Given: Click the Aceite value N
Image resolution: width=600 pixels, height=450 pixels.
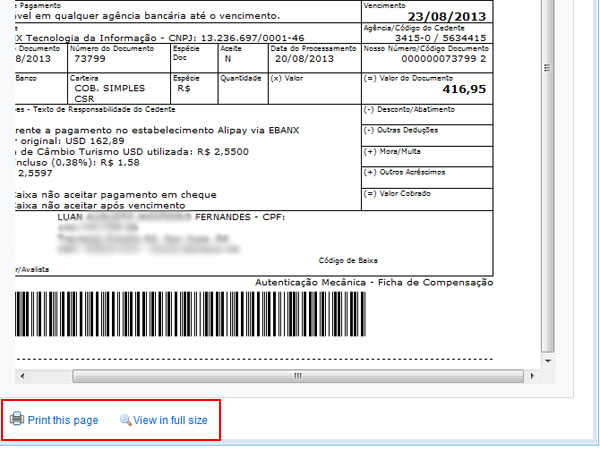Looking at the screenshot, I should click(x=228, y=59).
